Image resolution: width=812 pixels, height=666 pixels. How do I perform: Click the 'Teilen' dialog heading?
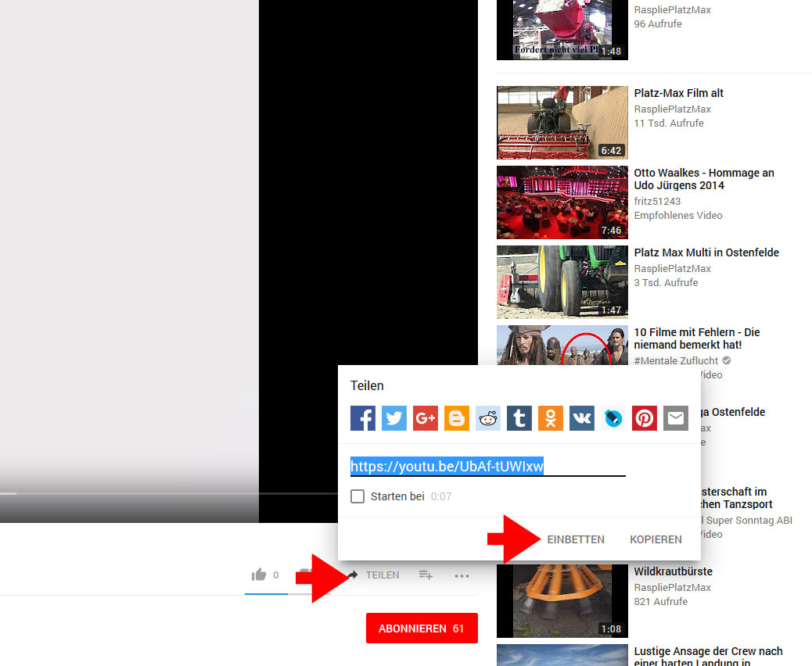367,385
